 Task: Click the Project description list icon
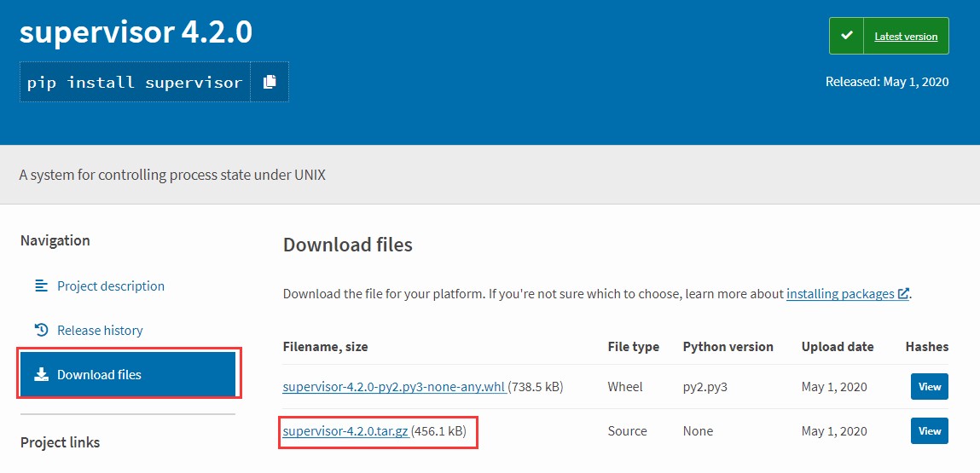[41, 286]
